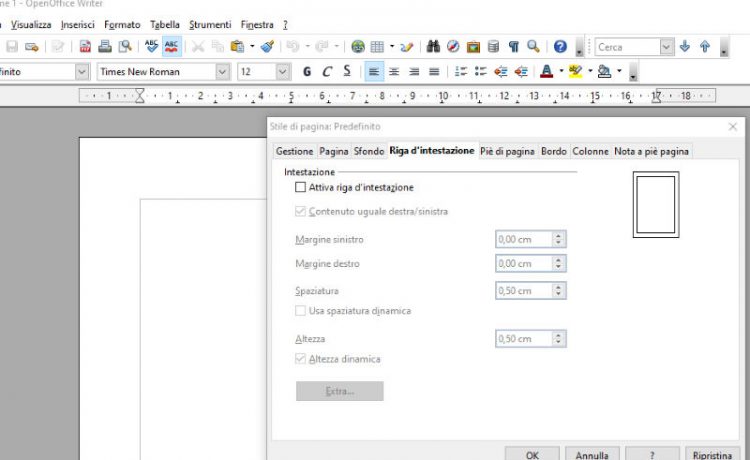Click the Print document icon

(105, 47)
